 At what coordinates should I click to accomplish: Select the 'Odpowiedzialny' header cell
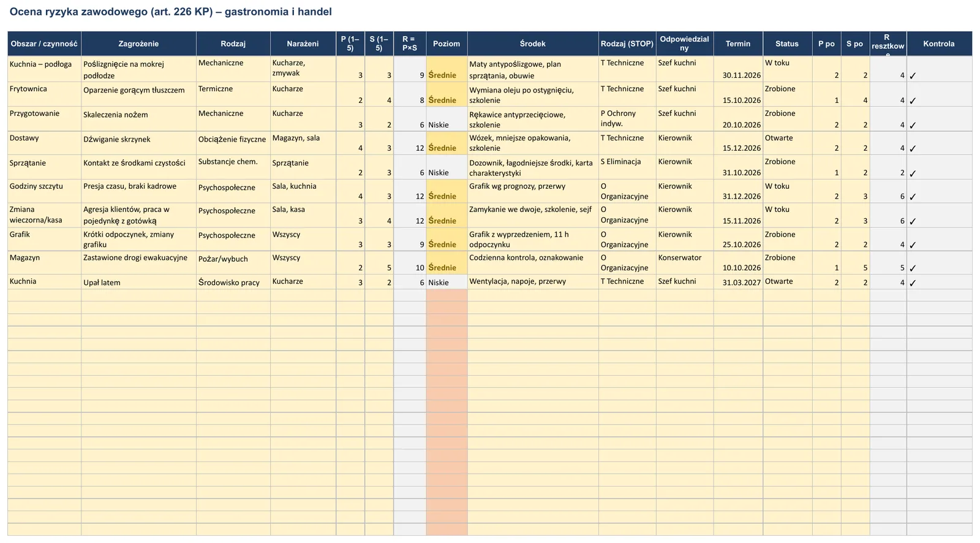pos(685,44)
